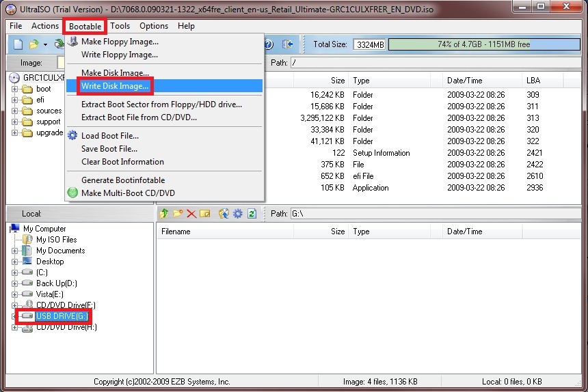Click the New image toolbar icon
Viewport: 588px width, 392px height.
pyautogui.click(x=18, y=44)
